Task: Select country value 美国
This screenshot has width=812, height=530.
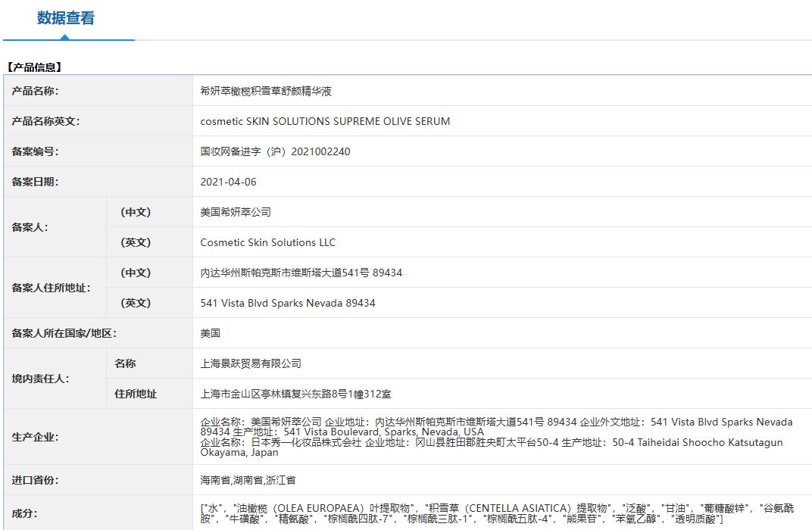Action: click(x=211, y=333)
